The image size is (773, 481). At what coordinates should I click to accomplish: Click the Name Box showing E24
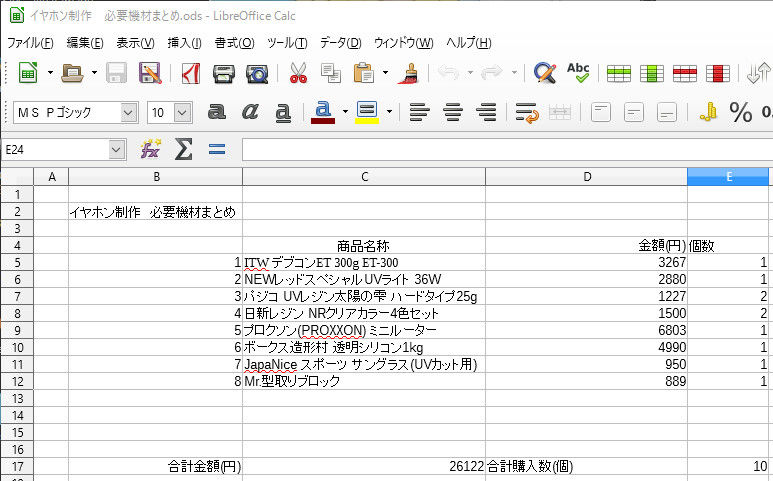pyautogui.click(x=55, y=149)
